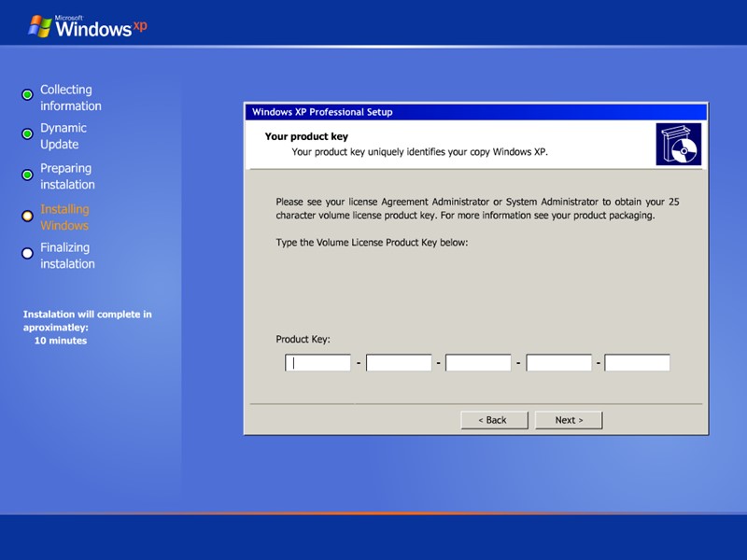Click the Collecting information status bullet
Screen dimensions: 747x560
[28, 94]
